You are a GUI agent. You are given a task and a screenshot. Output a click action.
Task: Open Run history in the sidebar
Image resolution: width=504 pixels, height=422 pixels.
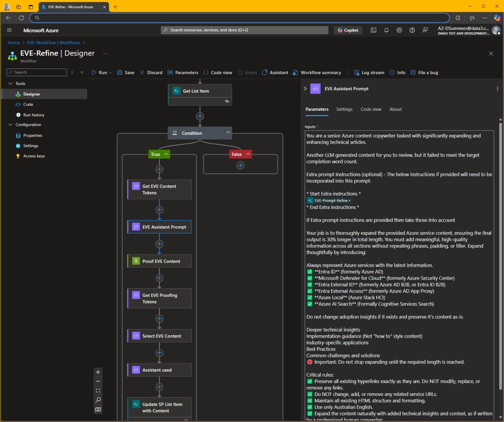tap(33, 115)
